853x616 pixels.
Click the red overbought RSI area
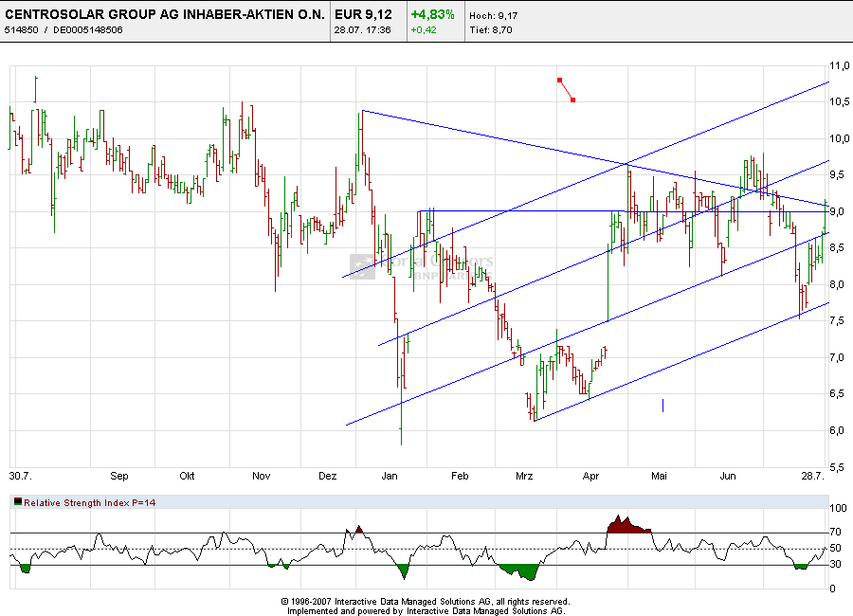pyautogui.click(x=626, y=525)
